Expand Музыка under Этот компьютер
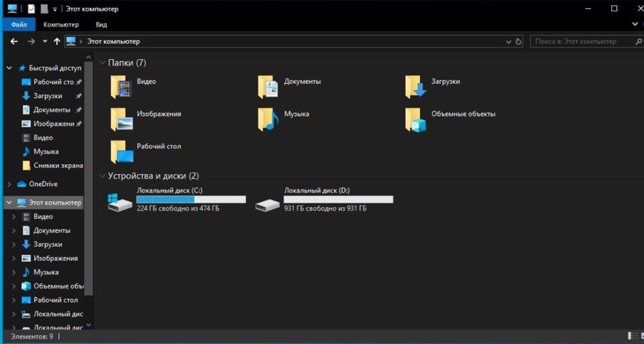The width and height of the screenshot is (644, 344). coord(14,272)
